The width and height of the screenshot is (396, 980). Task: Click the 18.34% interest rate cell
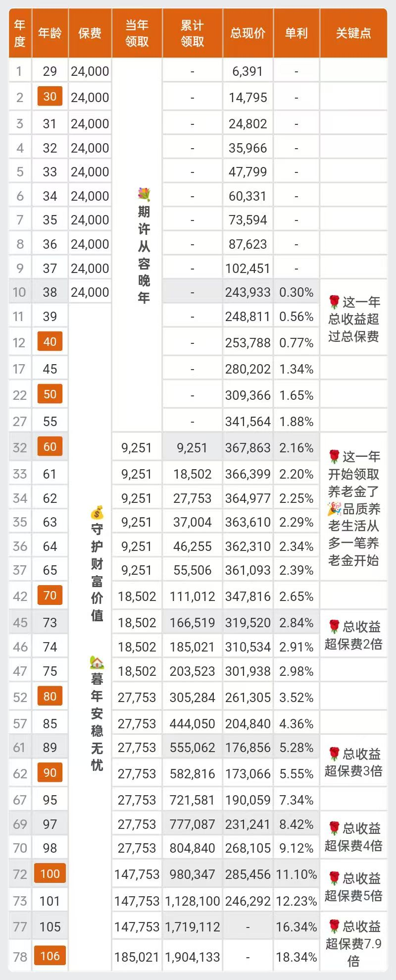coord(296,957)
